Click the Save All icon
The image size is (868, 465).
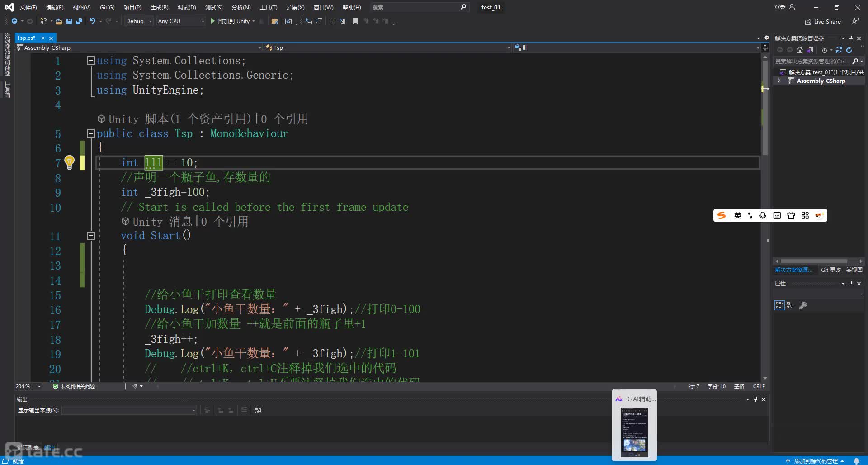(x=79, y=21)
